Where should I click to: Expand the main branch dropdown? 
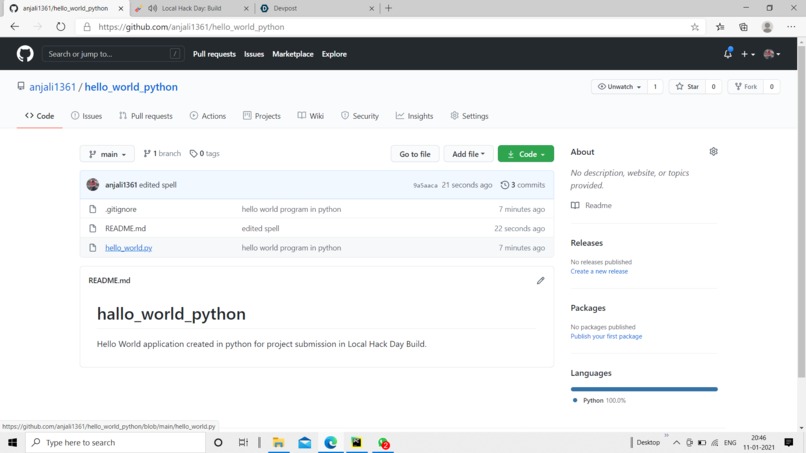[x=107, y=154]
